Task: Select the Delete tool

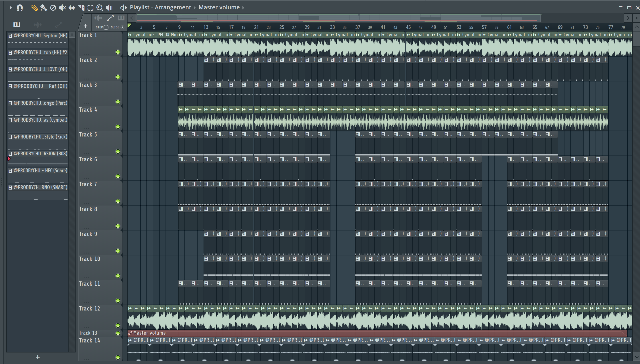Action: [x=53, y=8]
